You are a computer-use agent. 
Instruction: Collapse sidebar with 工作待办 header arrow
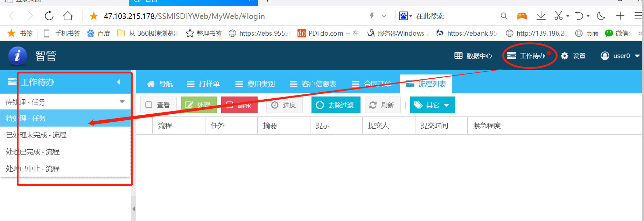[x=119, y=82]
